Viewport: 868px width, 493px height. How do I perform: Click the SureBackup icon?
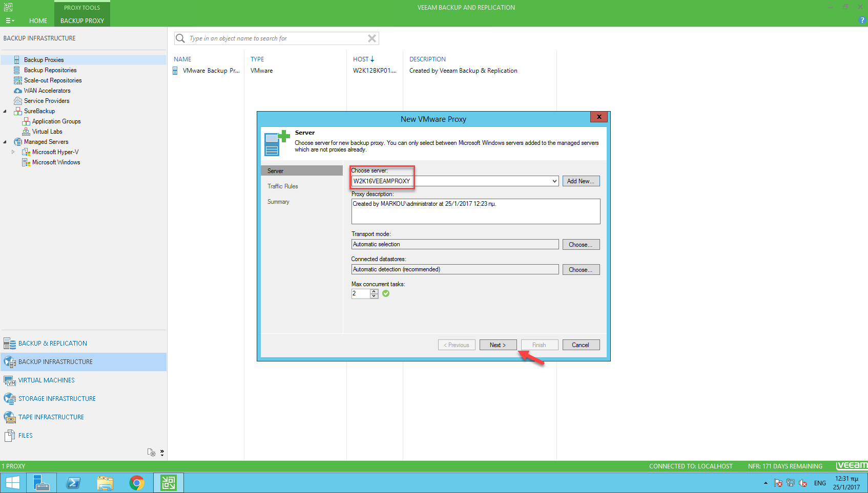click(17, 111)
